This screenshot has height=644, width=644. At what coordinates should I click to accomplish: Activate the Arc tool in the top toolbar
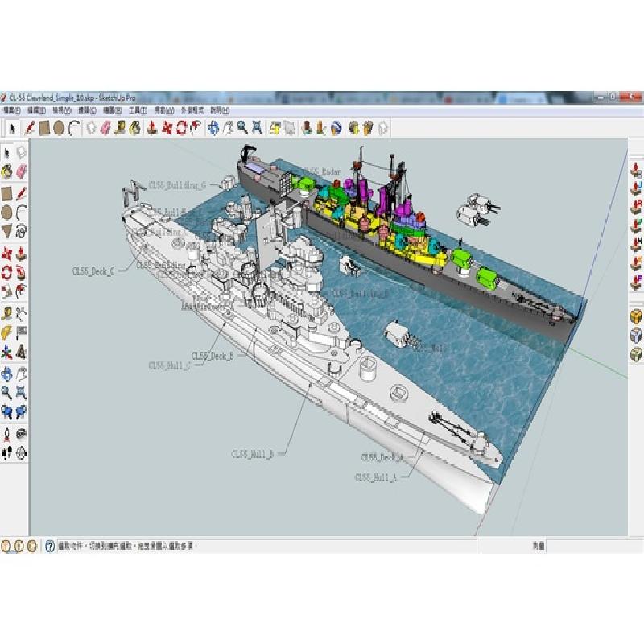[74, 128]
